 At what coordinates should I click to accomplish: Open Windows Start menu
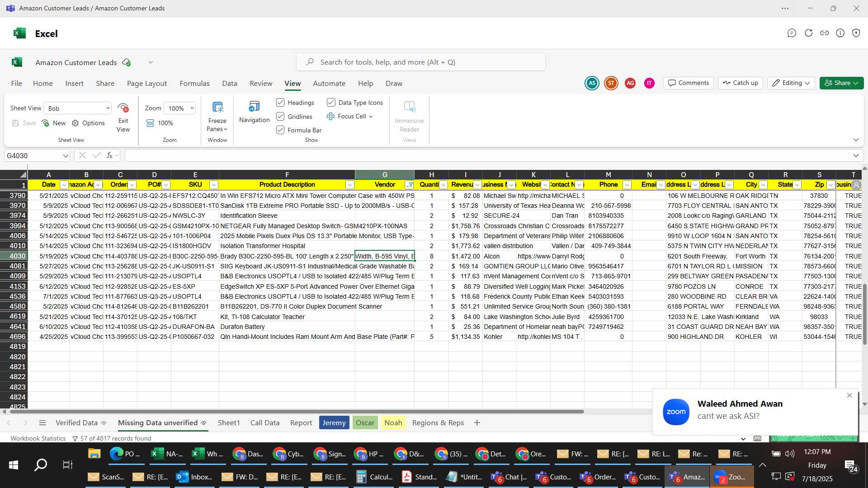coord(14,465)
